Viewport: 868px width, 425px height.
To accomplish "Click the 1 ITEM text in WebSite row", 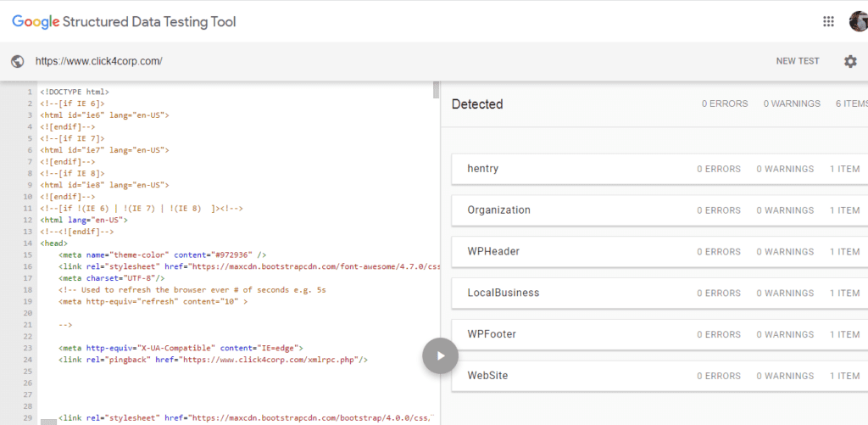I will tap(845, 376).
